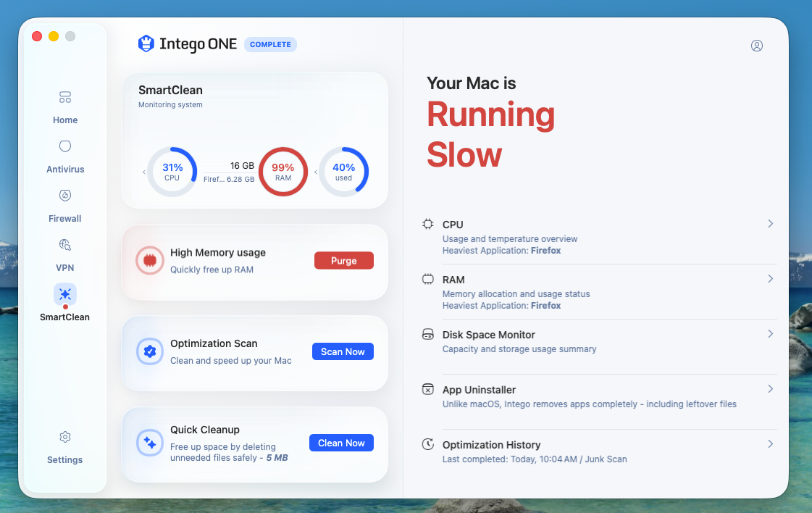Click the Running Slow status headline

(491, 135)
